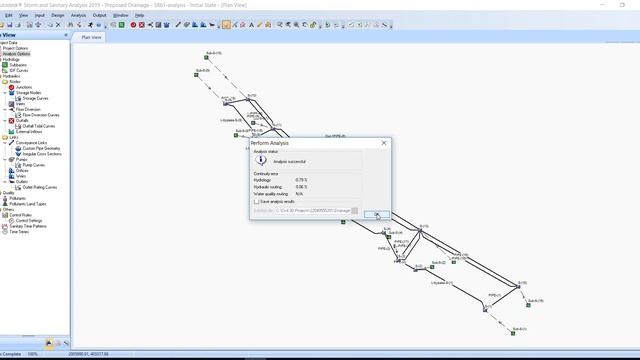
Task: Click the Links folder icon in the tree
Action: tap(5, 138)
